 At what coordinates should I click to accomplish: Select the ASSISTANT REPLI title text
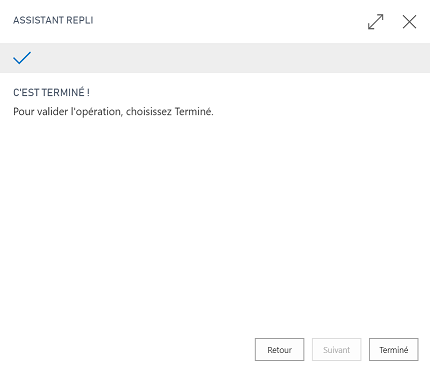tap(53, 20)
